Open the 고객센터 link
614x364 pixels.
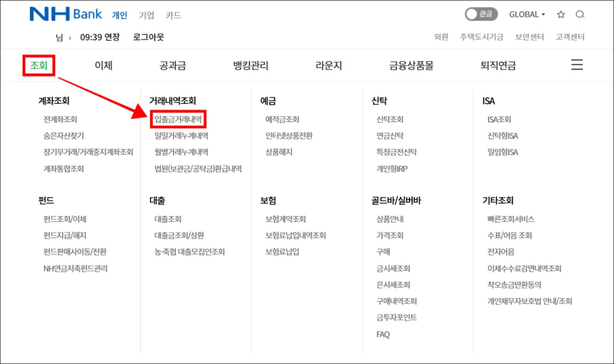pos(570,37)
